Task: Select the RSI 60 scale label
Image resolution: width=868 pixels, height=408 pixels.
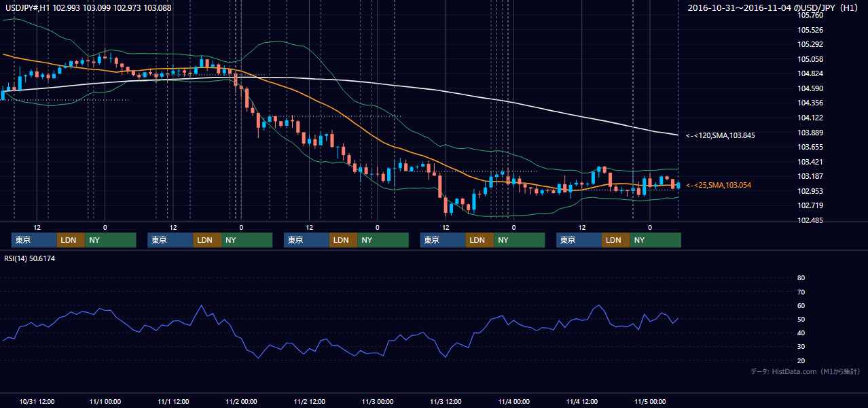Action: coord(801,305)
